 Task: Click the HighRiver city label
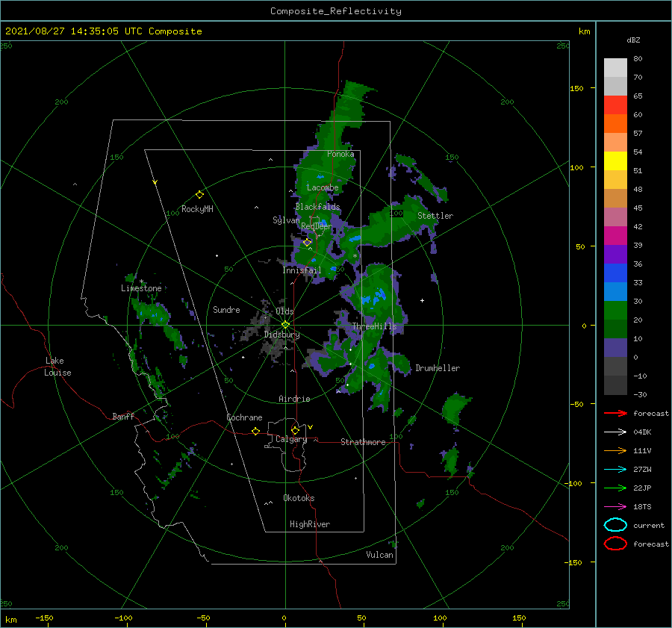(x=310, y=524)
